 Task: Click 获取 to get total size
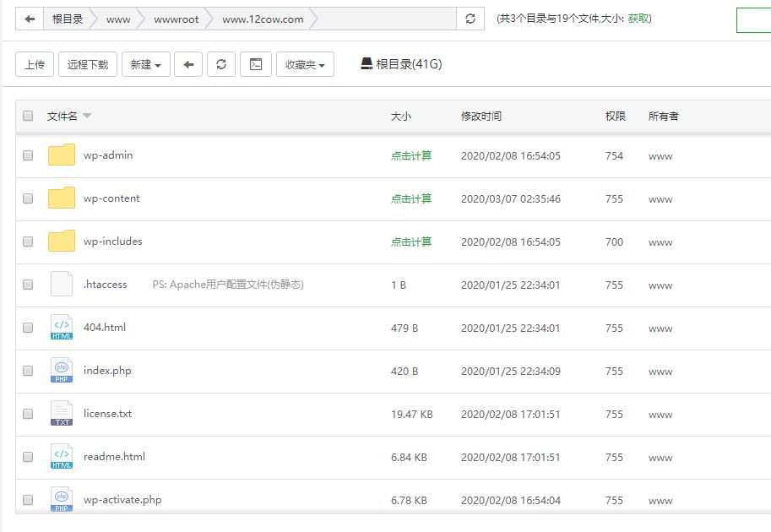coord(638,19)
